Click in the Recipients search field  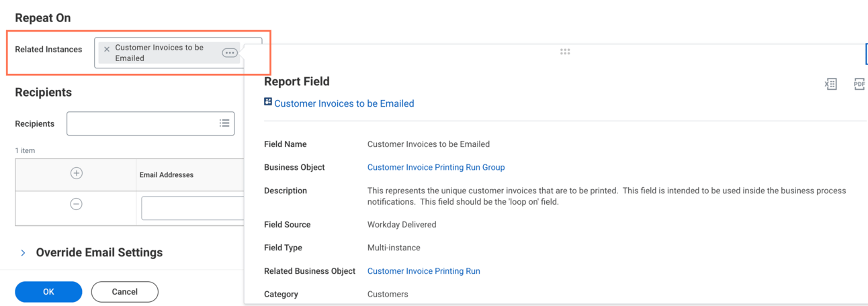click(141, 123)
